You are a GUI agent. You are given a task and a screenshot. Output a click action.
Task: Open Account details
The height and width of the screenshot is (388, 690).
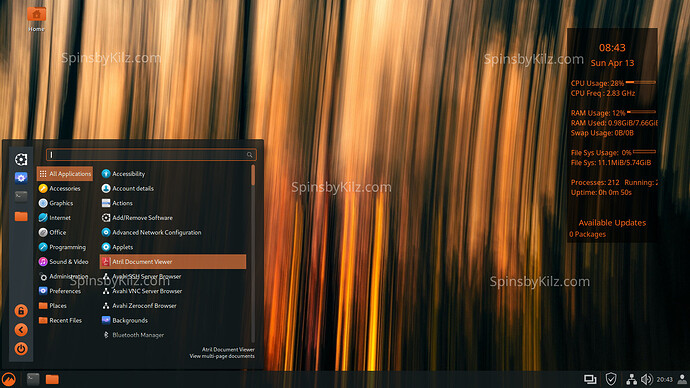(x=173, y=188)
